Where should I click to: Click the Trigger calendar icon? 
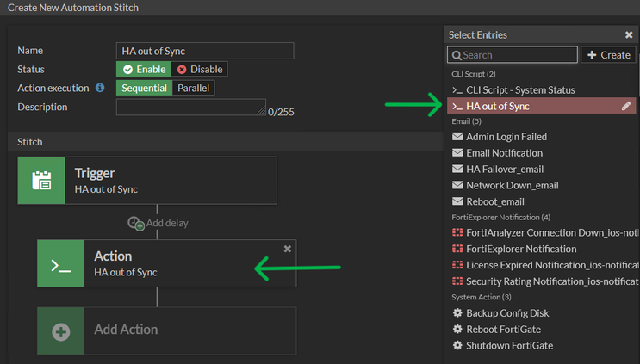[x=41, y=180]
